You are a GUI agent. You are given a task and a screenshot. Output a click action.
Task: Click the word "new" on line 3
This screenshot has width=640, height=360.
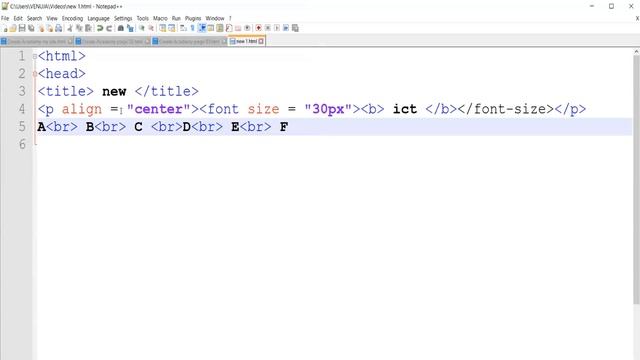(x=114, y=92)
